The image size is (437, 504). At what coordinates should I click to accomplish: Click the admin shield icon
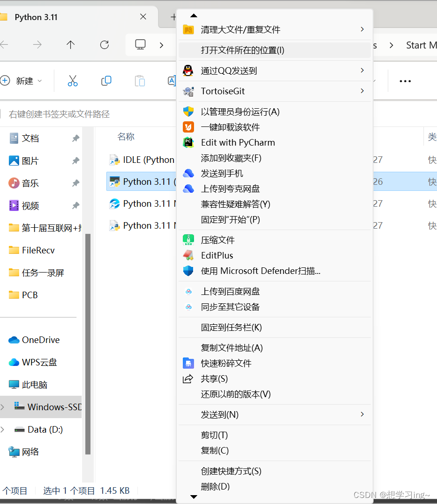click(x=188, y=112)
